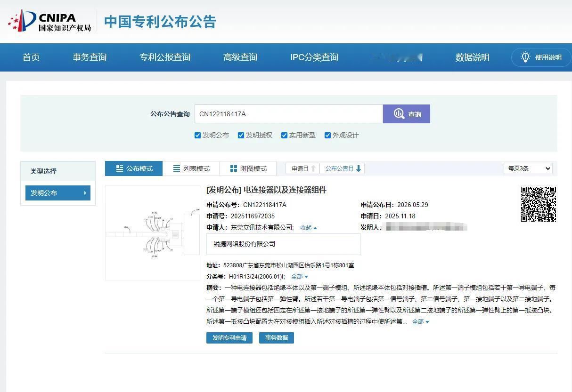Click applicant 锐捷网络股份有限公司
This screenshot has height=392, width=572.
(244, 244)
